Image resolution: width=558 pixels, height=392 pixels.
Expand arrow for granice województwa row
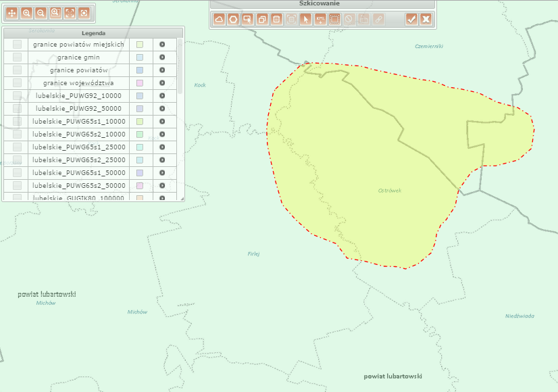(162, 83)
